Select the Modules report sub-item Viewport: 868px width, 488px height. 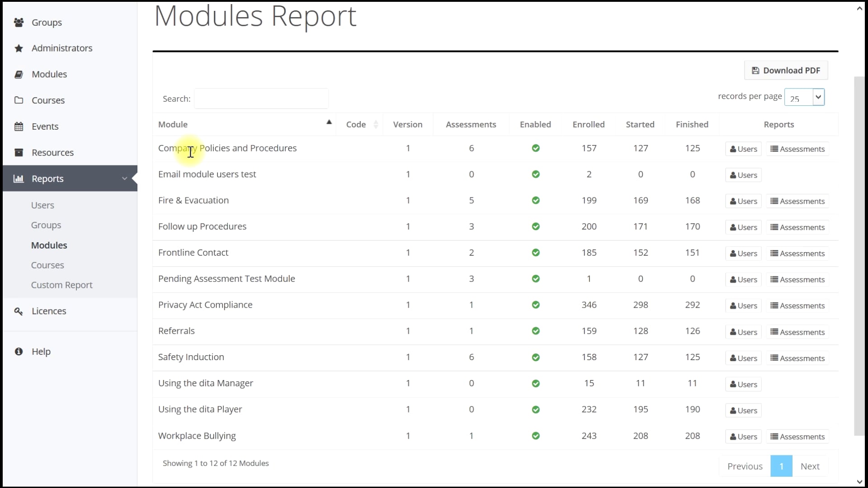click(x=49, y=245)
